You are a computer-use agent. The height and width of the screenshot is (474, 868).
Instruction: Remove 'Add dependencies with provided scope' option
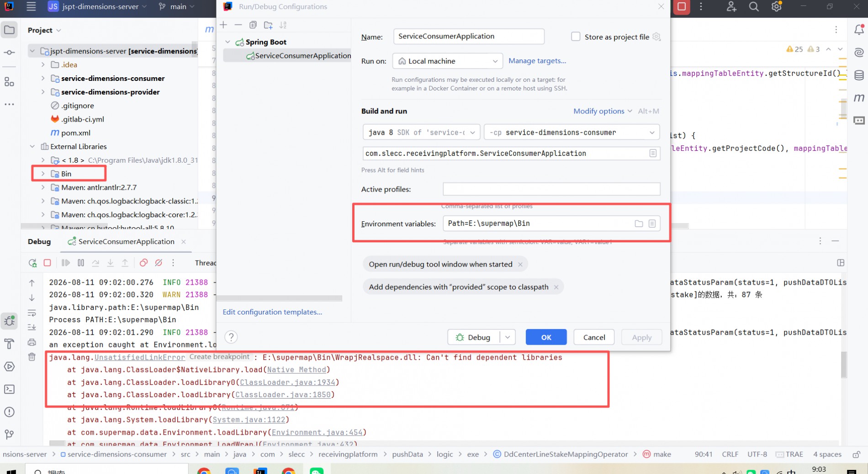[556, 287]
